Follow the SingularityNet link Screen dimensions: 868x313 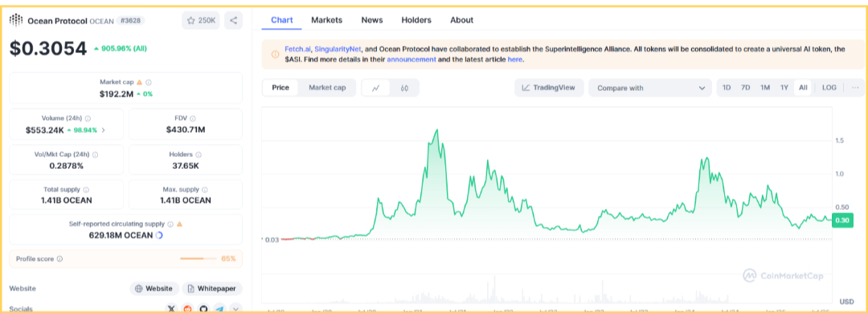coord(338,49)
